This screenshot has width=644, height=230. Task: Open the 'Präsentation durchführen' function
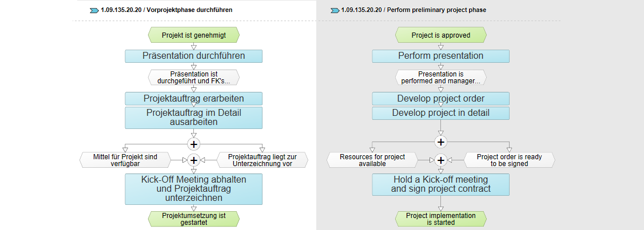194,56
